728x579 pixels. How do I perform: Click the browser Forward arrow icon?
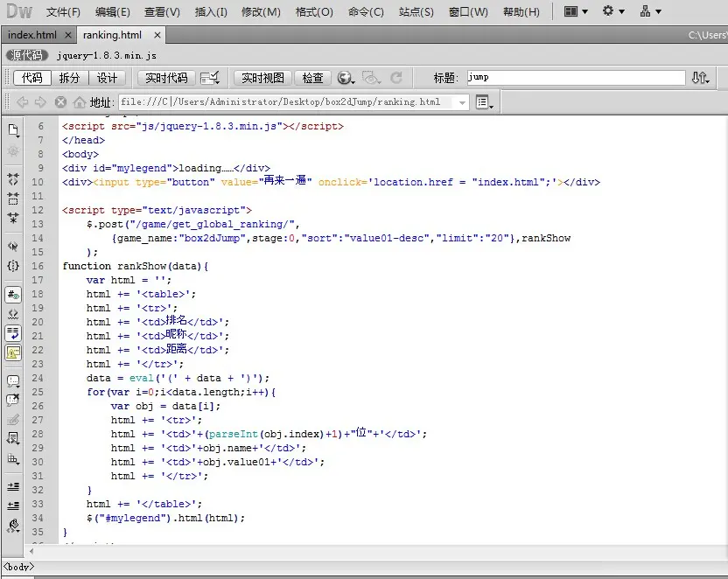[40, 102]
